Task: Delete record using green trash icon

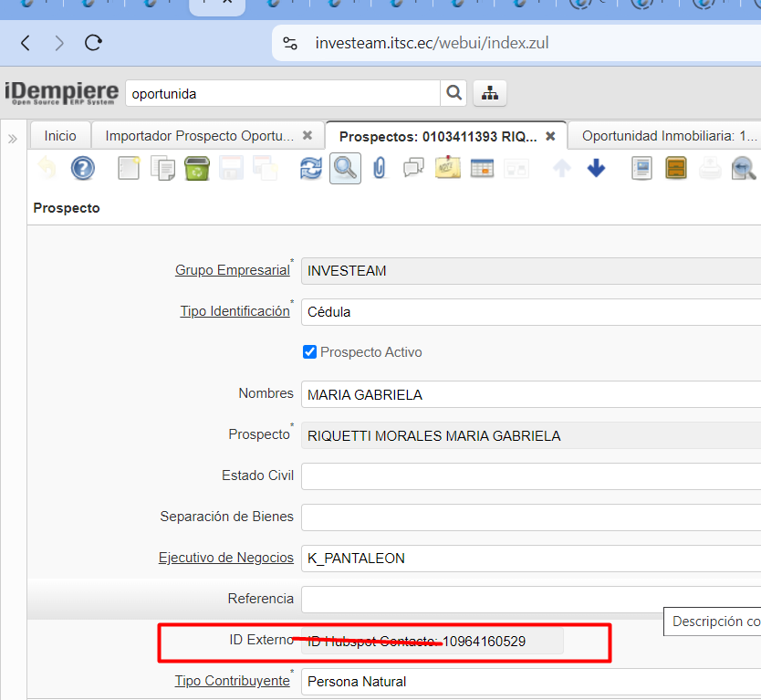Action: (x=196, y=168)
